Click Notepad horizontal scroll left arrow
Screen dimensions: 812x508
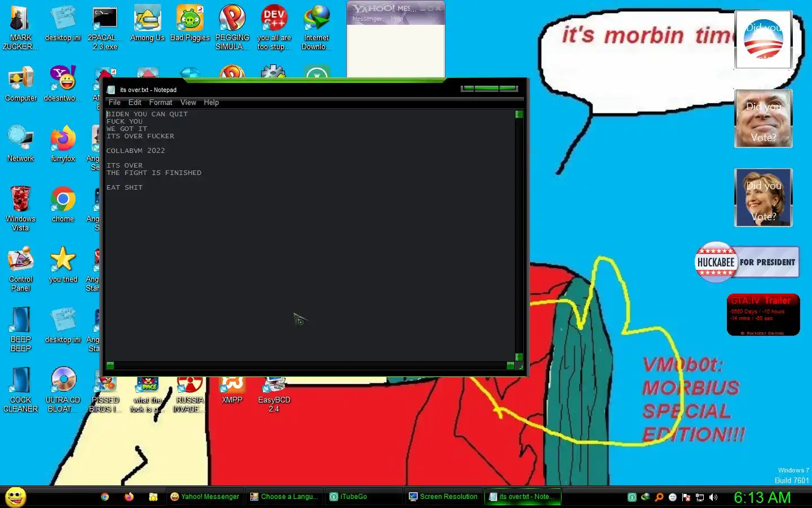click(x=110, y=365)
